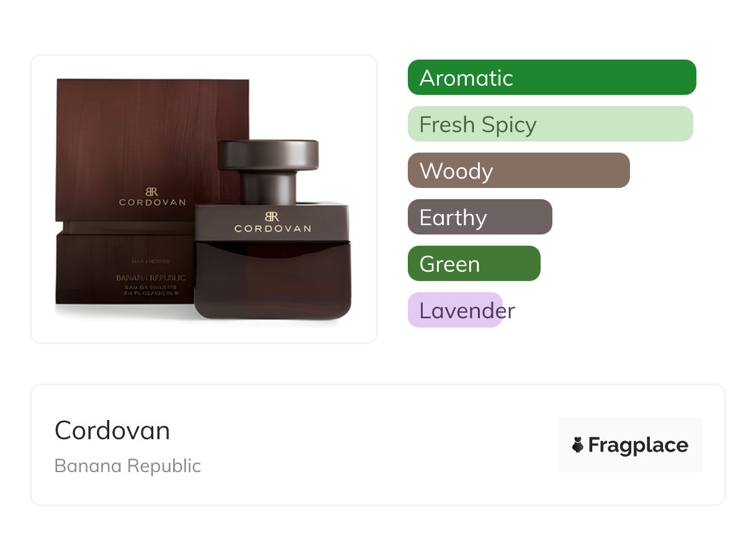Click the Woody accord bar
Screen dimensions: 756x536
click(519, 171)
